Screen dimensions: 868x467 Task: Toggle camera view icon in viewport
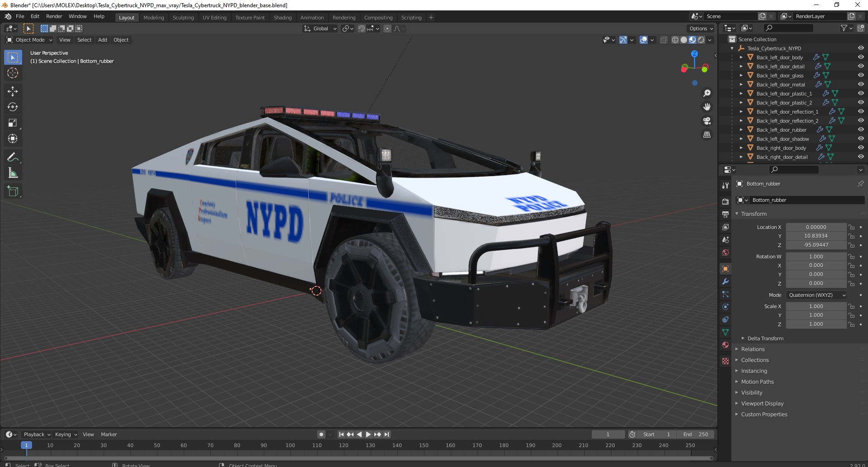706,121
